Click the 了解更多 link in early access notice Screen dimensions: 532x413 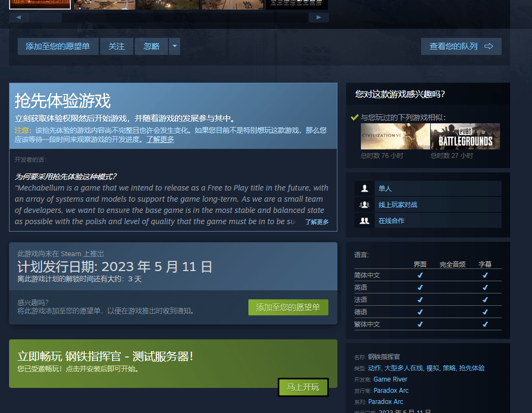[160, 139]
